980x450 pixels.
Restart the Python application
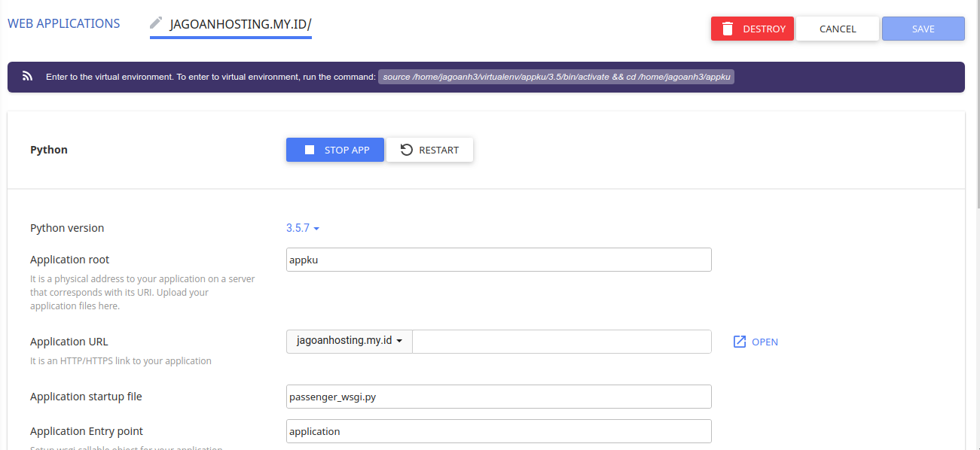pos(430,150)
